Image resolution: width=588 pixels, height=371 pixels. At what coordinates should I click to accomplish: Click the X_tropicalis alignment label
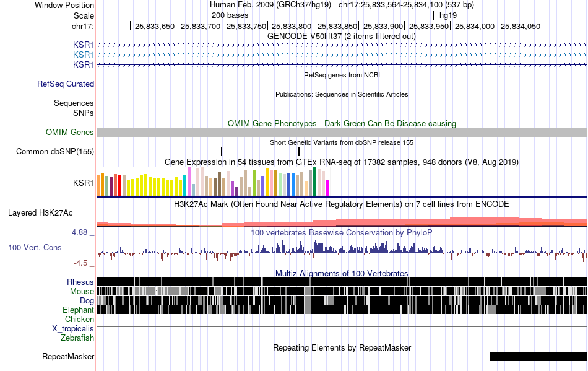coord(73,329)
